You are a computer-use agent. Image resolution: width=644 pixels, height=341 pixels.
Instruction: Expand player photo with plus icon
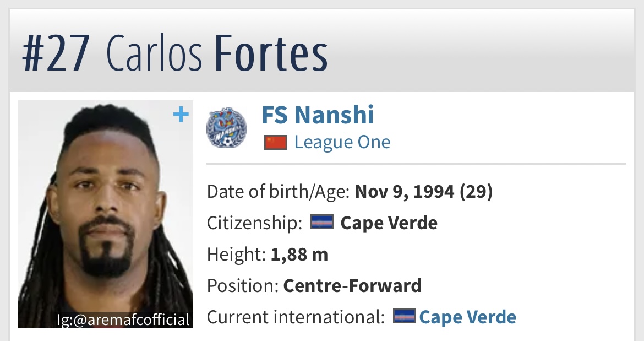[181, 115]
